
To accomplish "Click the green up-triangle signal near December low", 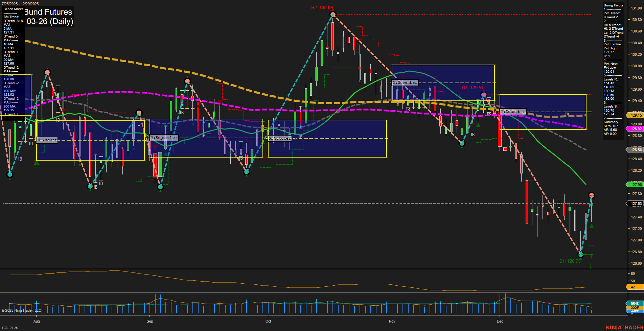I will tap(592, 226).
